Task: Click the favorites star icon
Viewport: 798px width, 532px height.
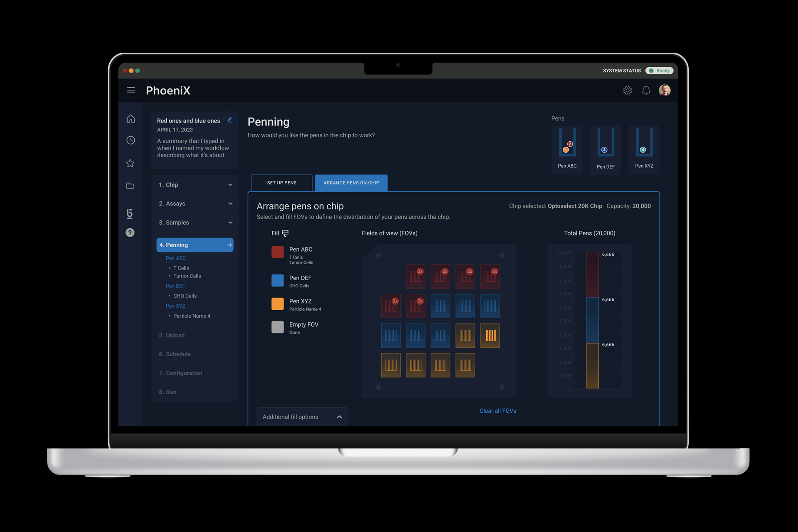Action: click(131, 163)
